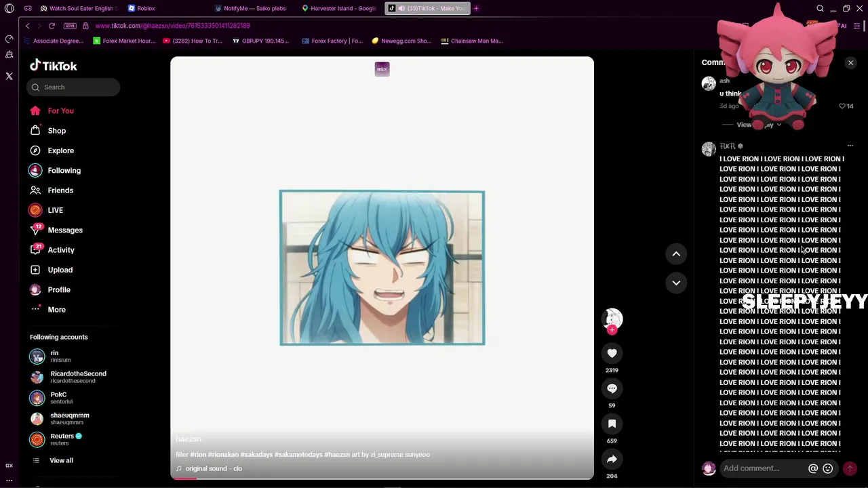Like the video with heart icon
Screen dimensions: 868x488
[x=612, y=353]
